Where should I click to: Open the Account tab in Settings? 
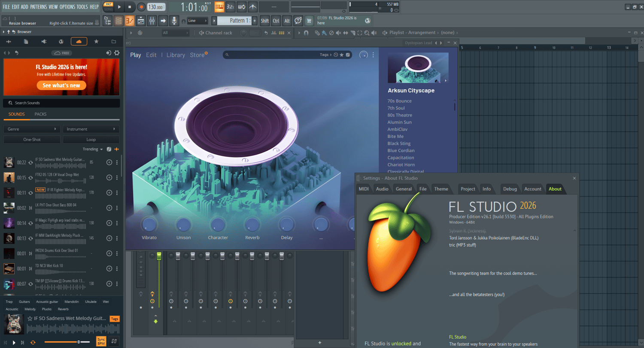[533, 189]
